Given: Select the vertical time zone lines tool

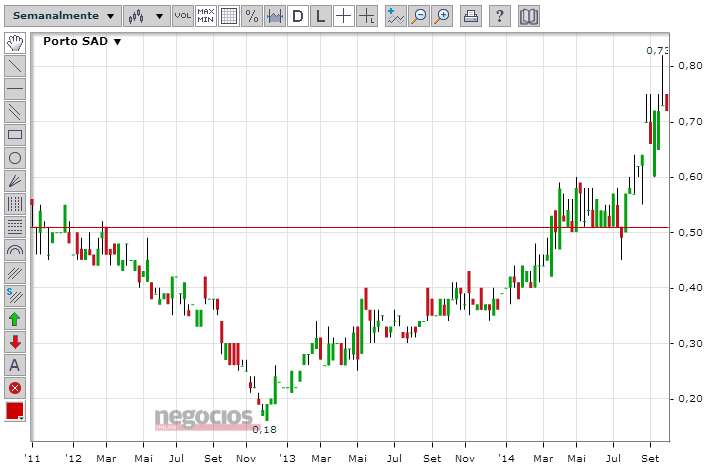Looking at the screenshot, I should pyautogui.click(x=15, y=204).
